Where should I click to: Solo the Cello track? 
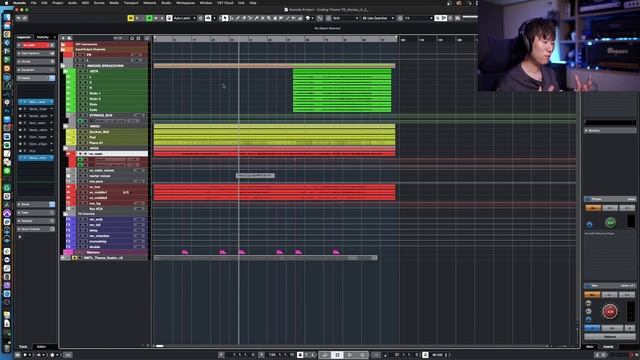[x=85, y=110]
